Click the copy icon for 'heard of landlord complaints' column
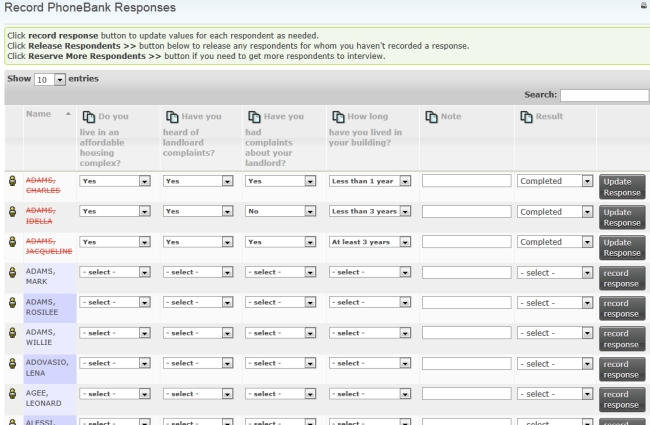Viewport: 650px width, 425px height. pyautogui.click(x=171, y=117)
